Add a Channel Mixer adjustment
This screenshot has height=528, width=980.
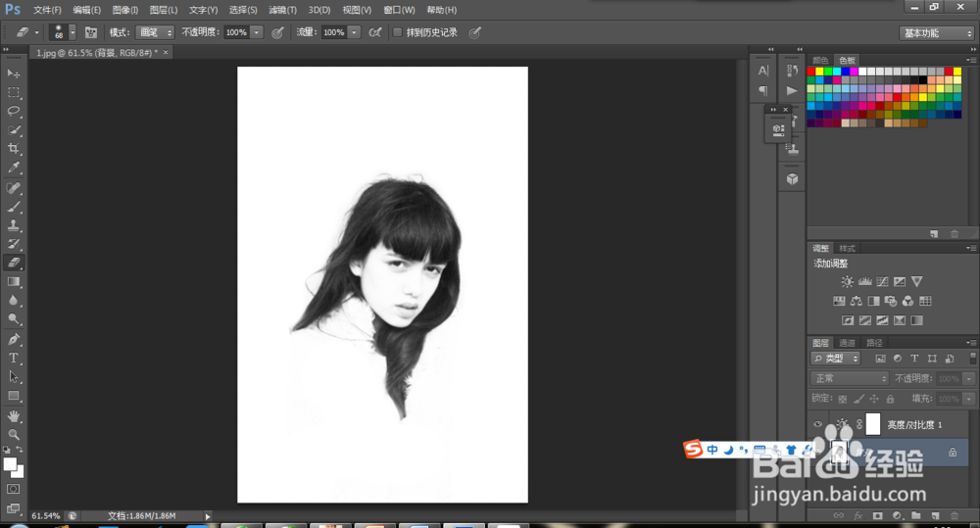(x=907, y=301)
